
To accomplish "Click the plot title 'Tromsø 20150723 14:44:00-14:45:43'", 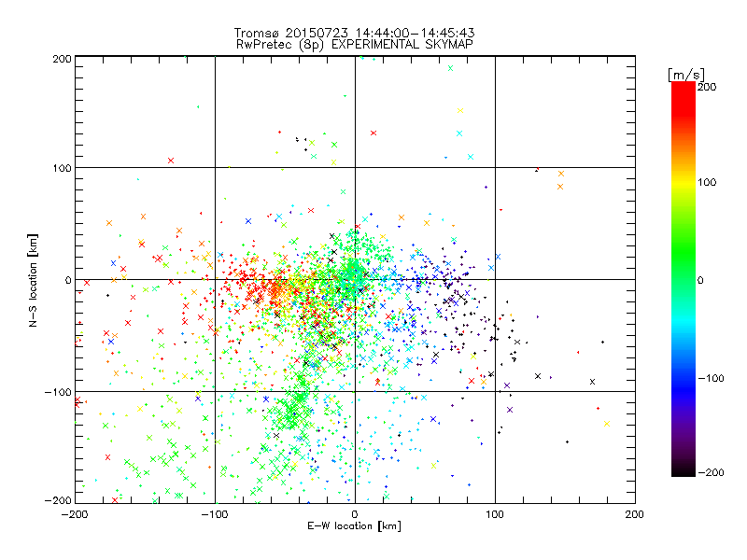I will click(355, 33).
